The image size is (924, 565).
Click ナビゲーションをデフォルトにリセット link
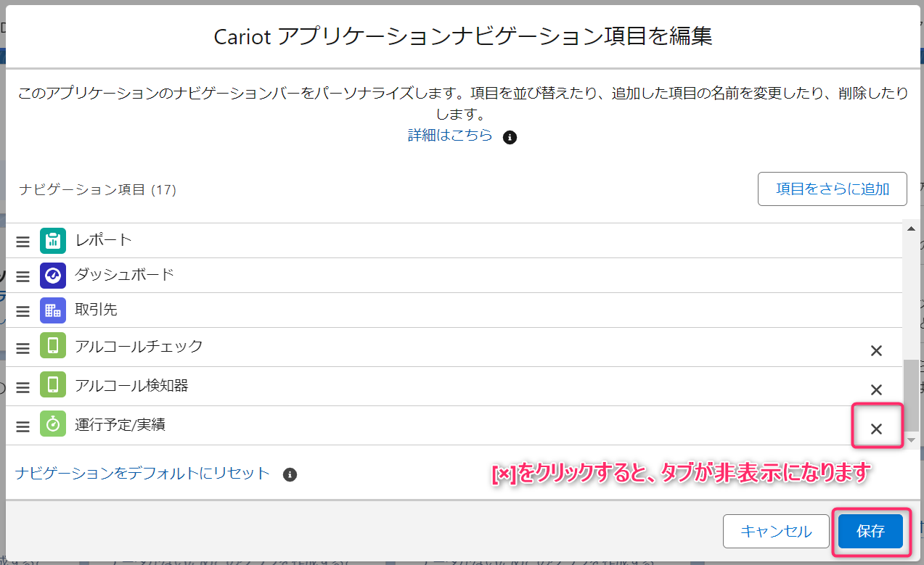pos(142,474)
